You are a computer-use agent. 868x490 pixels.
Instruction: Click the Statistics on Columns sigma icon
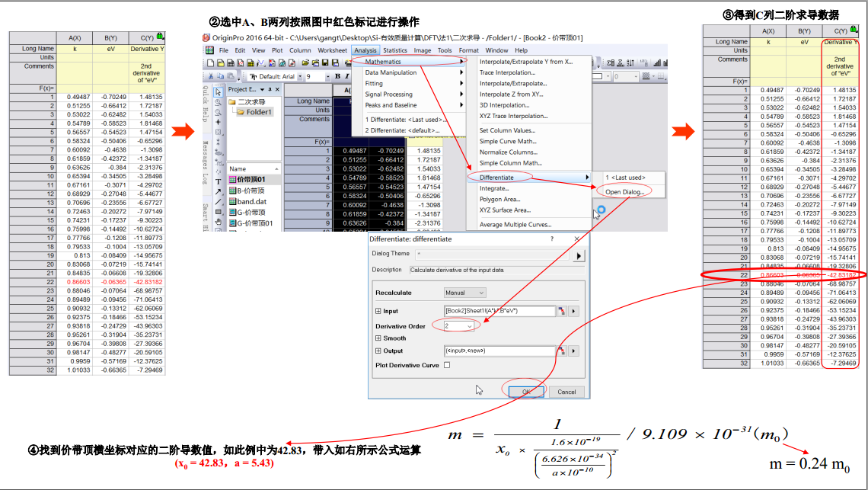coord(611,62)
